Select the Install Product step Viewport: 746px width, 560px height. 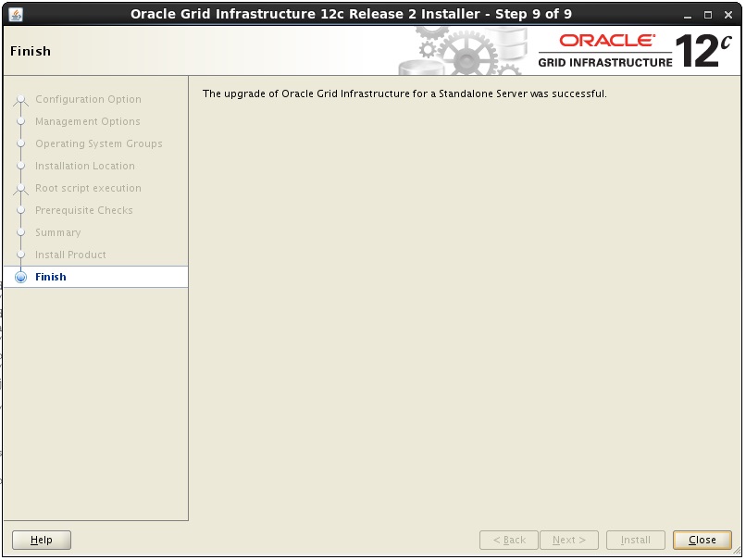tap(70, 255)
